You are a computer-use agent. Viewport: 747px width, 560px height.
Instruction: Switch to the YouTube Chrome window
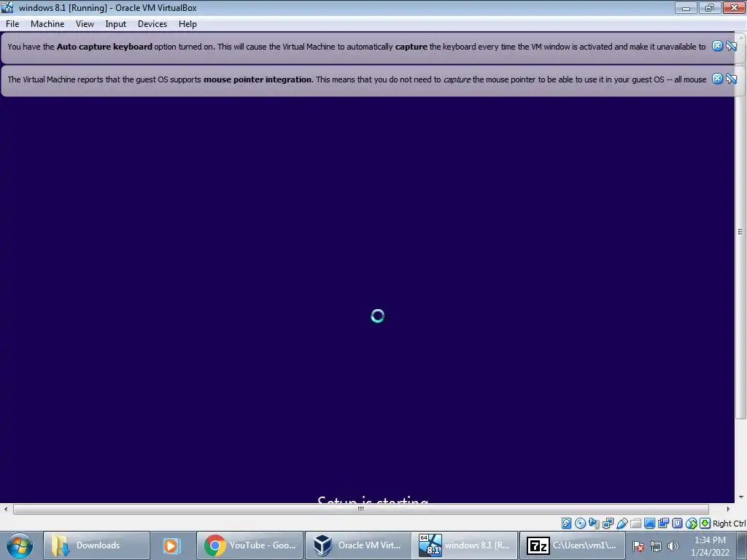250,545
